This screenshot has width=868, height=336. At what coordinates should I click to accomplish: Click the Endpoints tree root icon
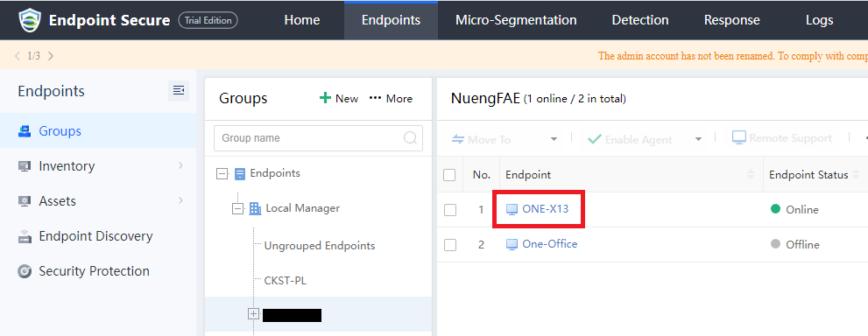tap(240, 175)
